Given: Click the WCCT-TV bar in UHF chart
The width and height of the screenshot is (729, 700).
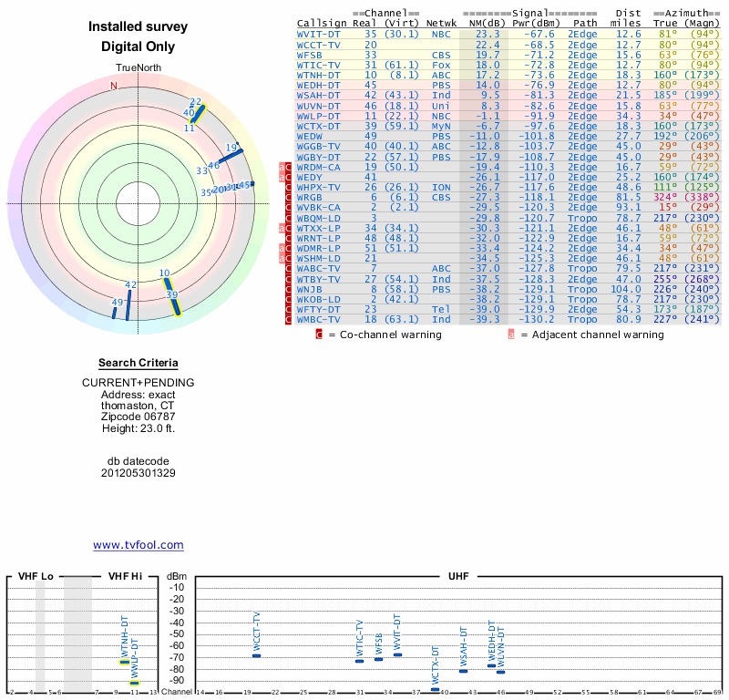Looking at the screenshot, I should pos(257,655).
